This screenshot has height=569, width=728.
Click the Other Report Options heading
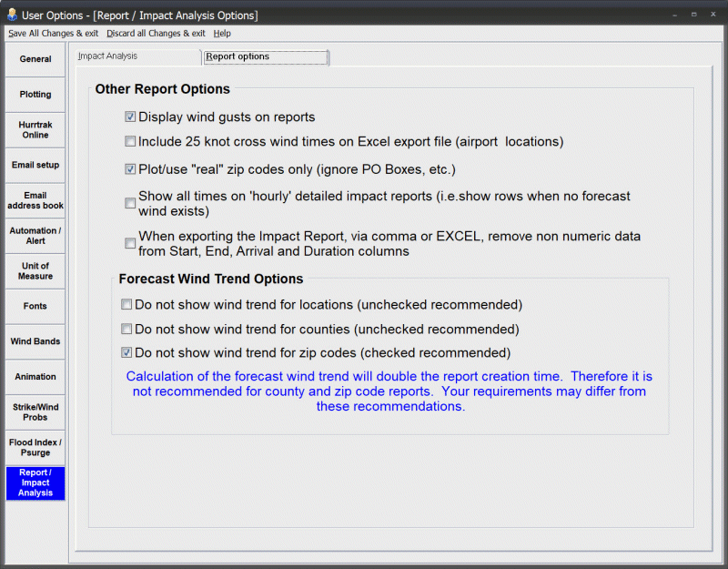163,89
